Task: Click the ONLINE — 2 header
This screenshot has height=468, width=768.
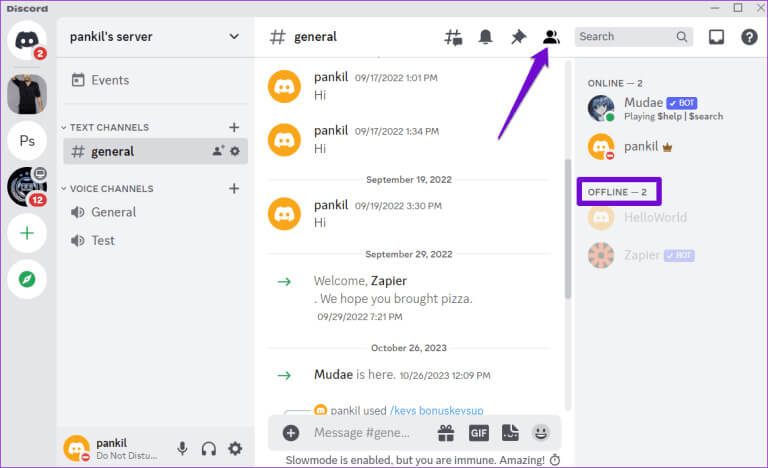Action: [x=615, y=83]
